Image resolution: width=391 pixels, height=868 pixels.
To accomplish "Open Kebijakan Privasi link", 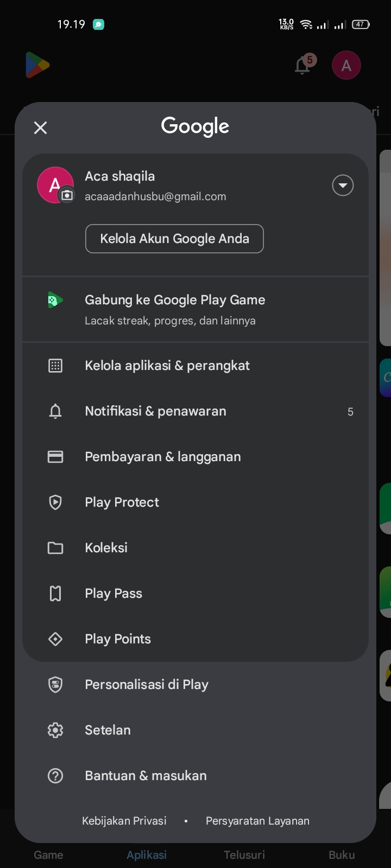I will [x=124, y=821].
